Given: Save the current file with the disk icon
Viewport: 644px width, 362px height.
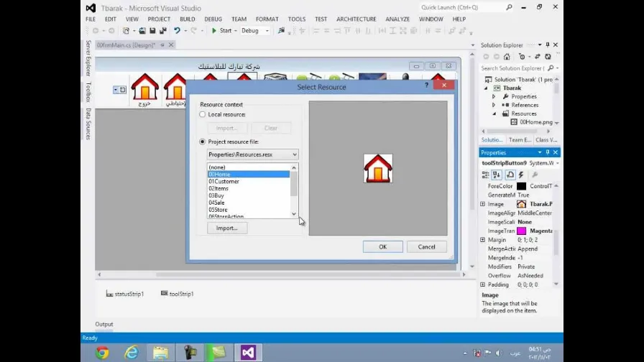Looking at the screenshot, I should [152, 31].
